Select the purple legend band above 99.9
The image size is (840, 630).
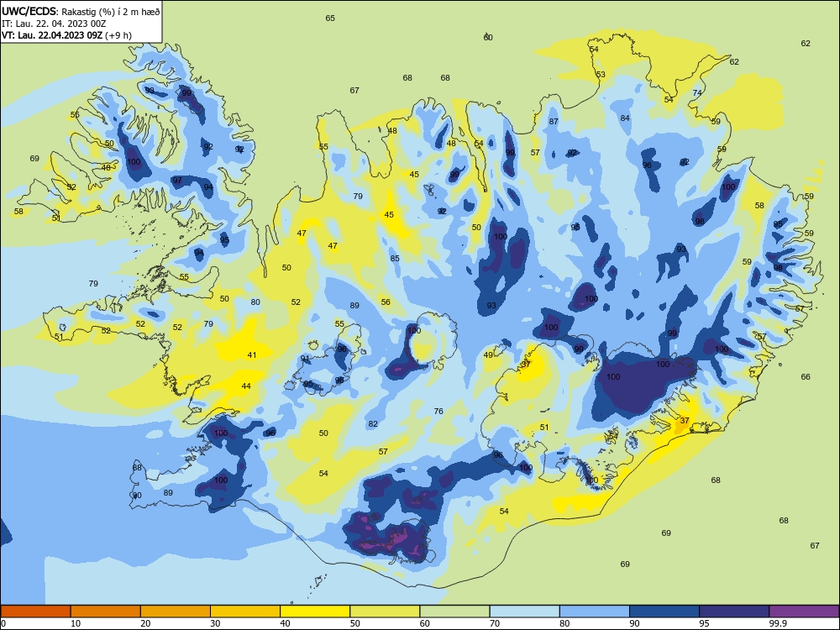(804, 612)
